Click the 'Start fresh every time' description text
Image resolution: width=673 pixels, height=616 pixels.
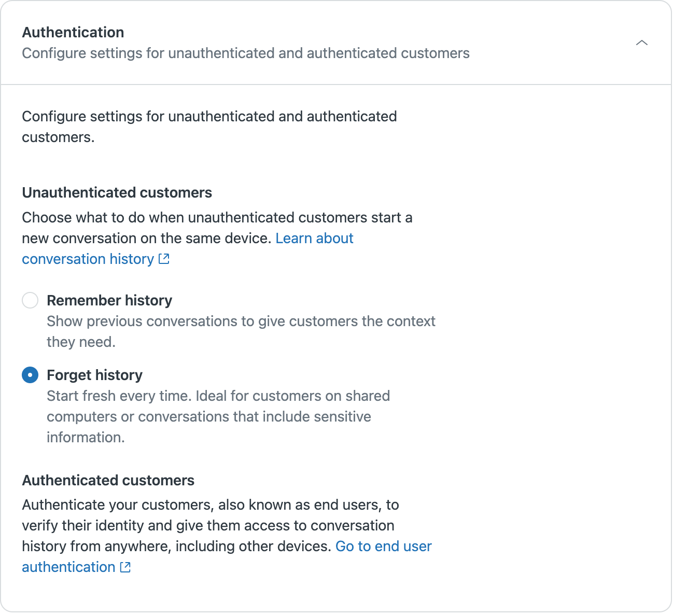point(218,396)
